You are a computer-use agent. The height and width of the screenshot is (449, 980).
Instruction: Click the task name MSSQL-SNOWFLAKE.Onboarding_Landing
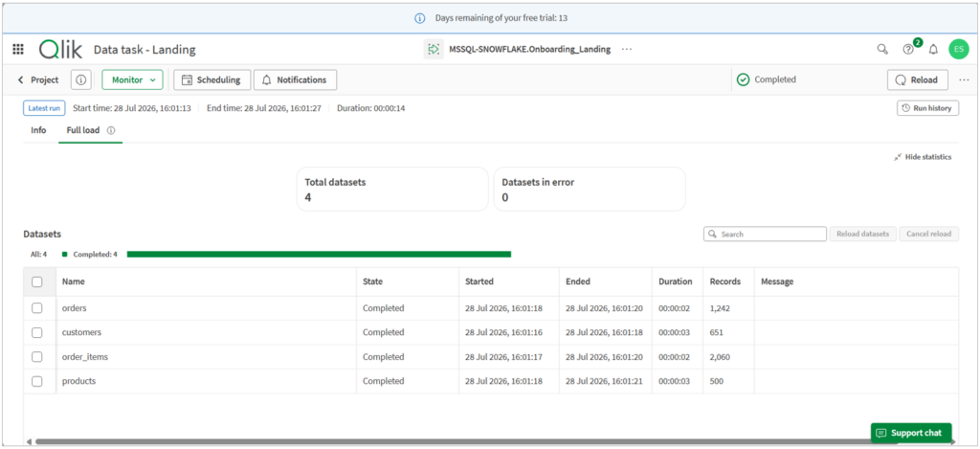tap(529, 49)
